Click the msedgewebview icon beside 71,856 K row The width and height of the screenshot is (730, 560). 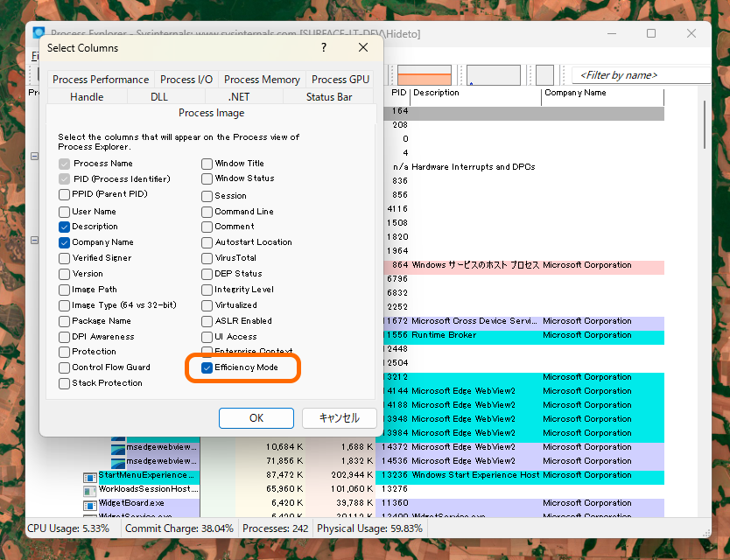coord(118,462)
